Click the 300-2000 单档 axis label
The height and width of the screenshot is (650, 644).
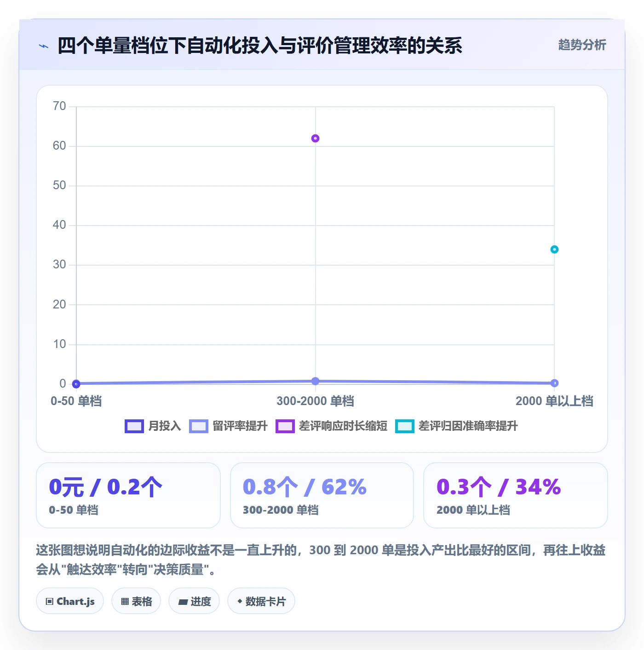(x=315, y=401)
